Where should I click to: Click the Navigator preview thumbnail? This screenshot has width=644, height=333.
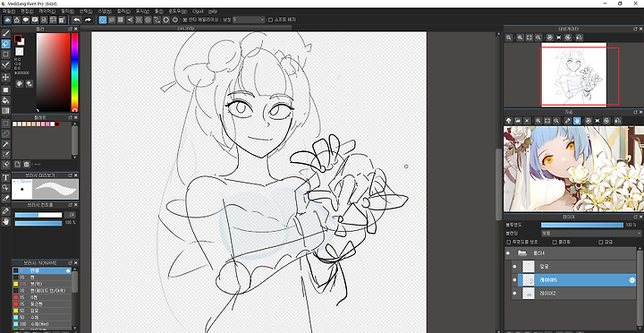tap(573, 74)
